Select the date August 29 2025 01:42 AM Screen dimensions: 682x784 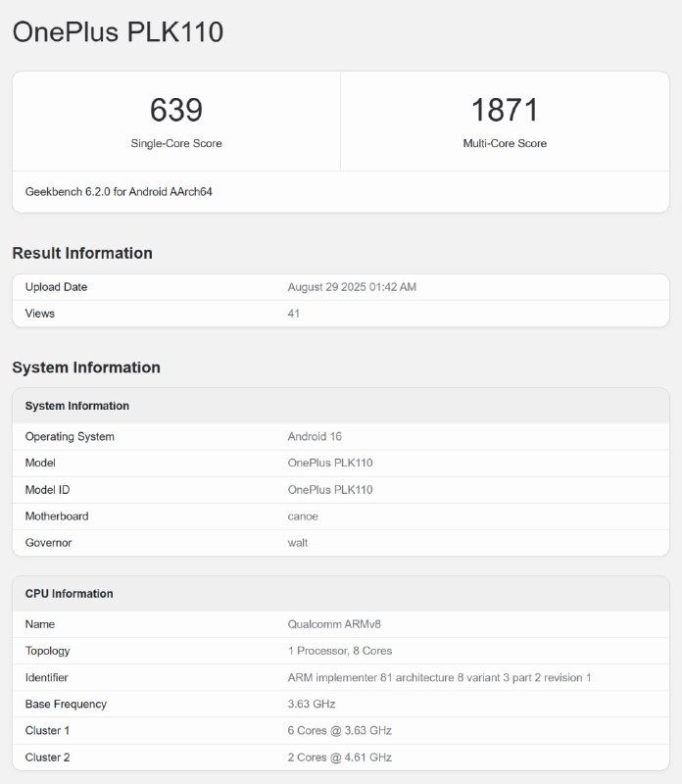(x=352, y=287)
